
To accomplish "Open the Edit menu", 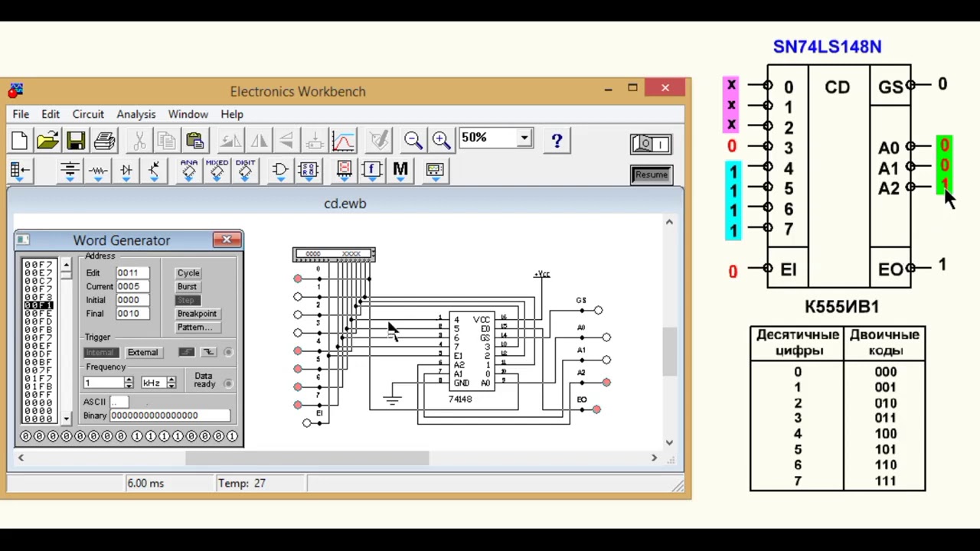I will 51,114.
